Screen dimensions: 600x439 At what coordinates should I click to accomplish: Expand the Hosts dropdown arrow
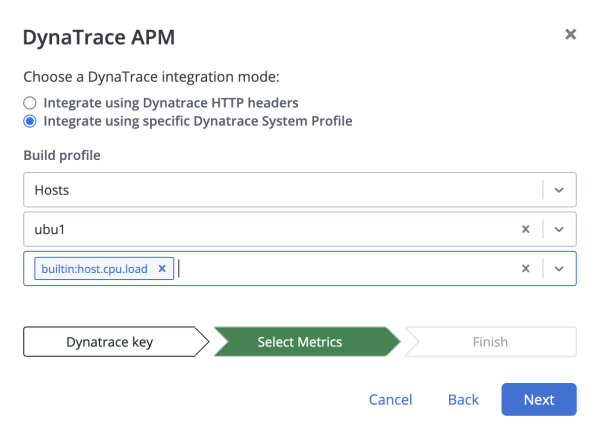(x=559, y=190)
